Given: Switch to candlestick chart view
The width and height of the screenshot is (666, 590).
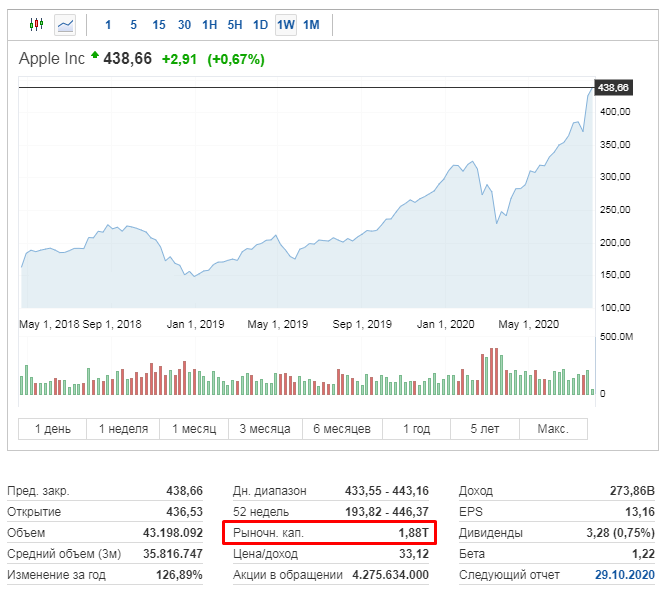Looking at the screenshot, I should click(37, 25).
